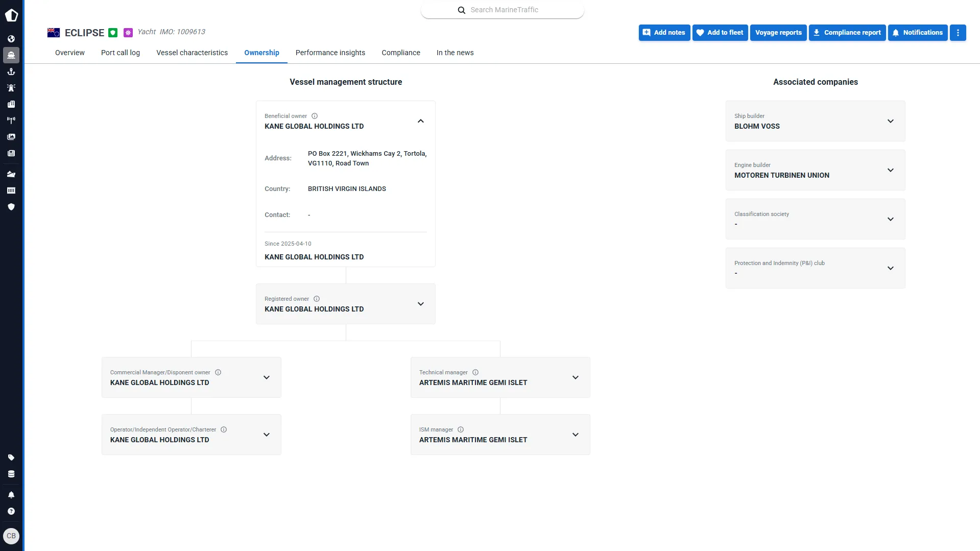Click the country value BRITISH VIRGIN ISLANDS
The height and width of the screenshot is (551, 980).
click(x=347, y=189)
